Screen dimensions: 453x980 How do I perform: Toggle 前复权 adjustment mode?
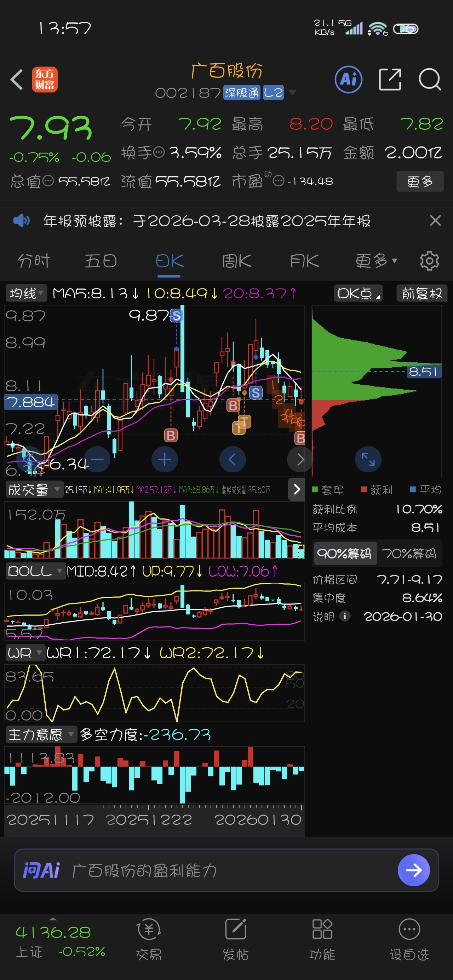[422, 293]
